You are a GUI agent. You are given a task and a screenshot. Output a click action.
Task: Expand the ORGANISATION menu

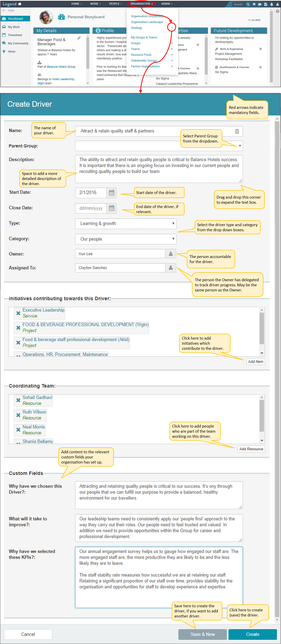coord(141,4)
